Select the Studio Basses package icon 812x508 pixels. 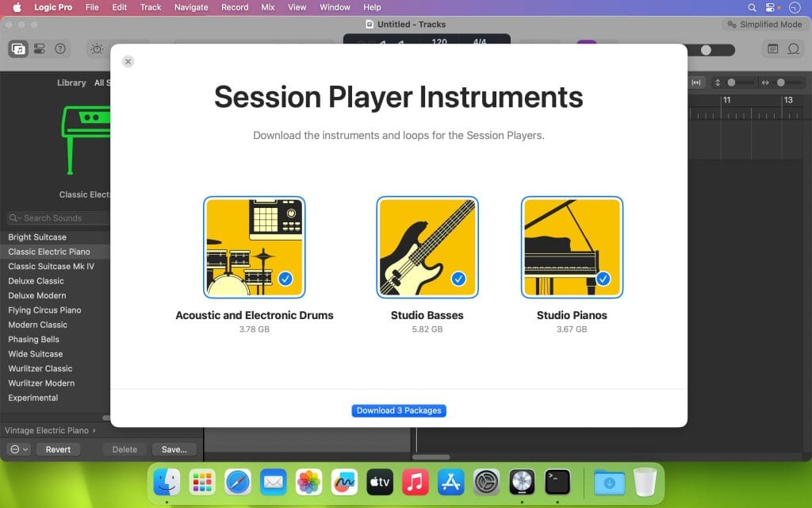coord(427,246)
